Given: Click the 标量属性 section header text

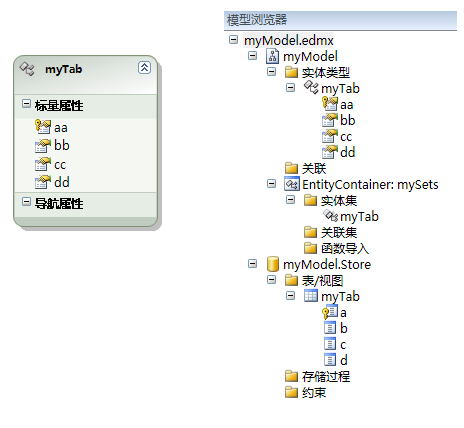Looking at the screenshot, I should point(59,106).
